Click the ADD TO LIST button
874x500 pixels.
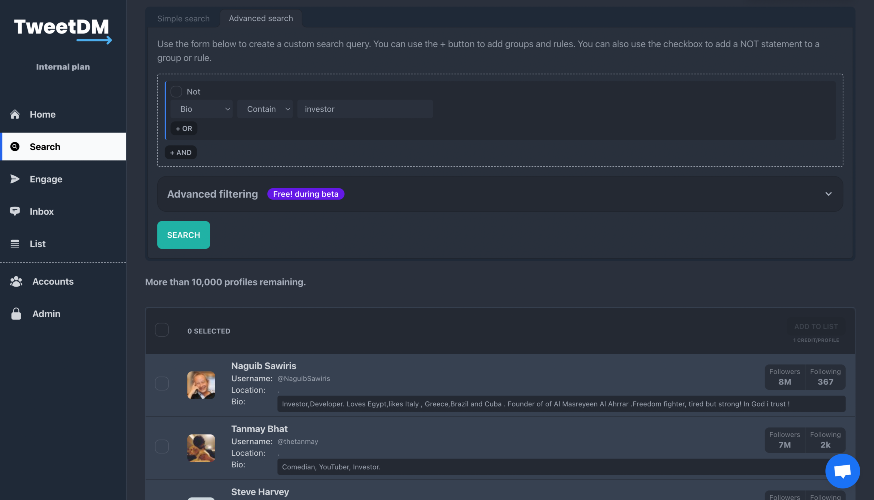[816, 327]
